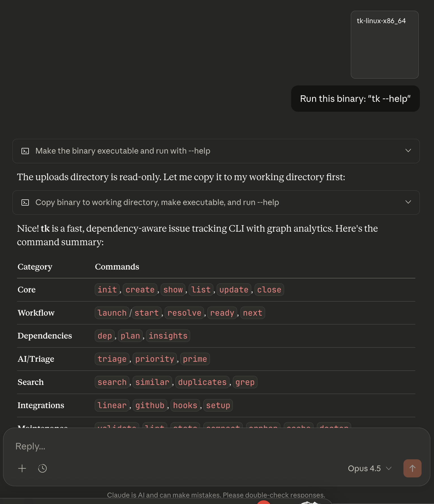Click the 'Core' category cell
Image resolution: width=434 pixels, height=504 pixels.
27,290
